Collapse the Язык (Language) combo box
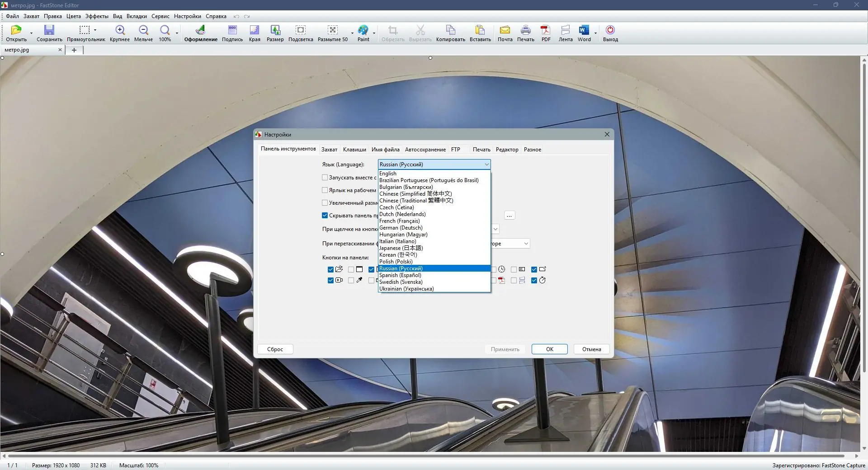Viewport: 868px width, 470px height. click(486, 164)
